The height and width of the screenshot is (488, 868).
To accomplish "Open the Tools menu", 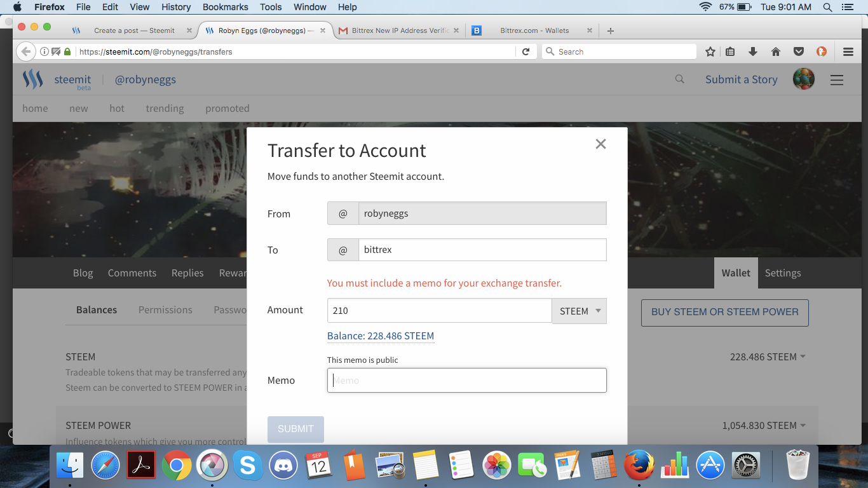I will tap(271, 7).
